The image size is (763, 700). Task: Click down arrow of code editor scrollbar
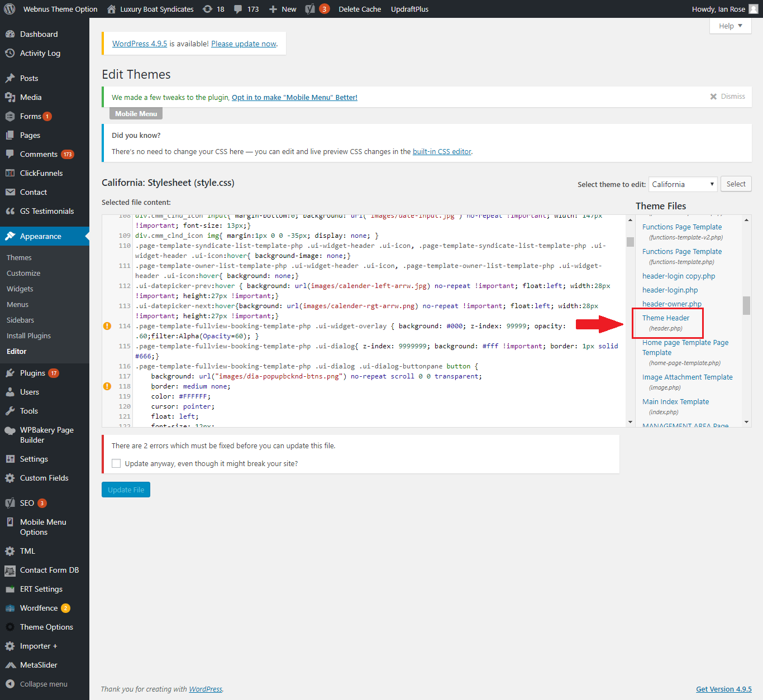click(630, 422)
